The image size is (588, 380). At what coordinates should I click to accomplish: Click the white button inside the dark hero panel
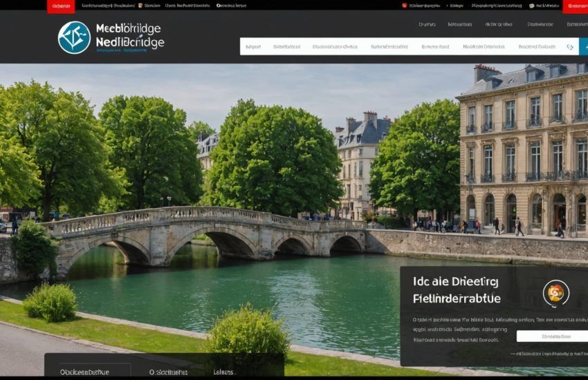click(552, 336)
